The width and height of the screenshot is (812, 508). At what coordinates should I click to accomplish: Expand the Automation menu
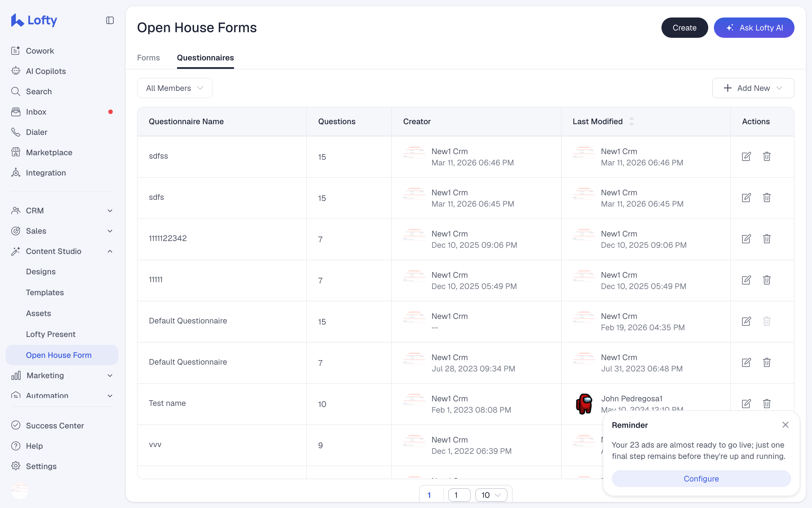point(62,395)
